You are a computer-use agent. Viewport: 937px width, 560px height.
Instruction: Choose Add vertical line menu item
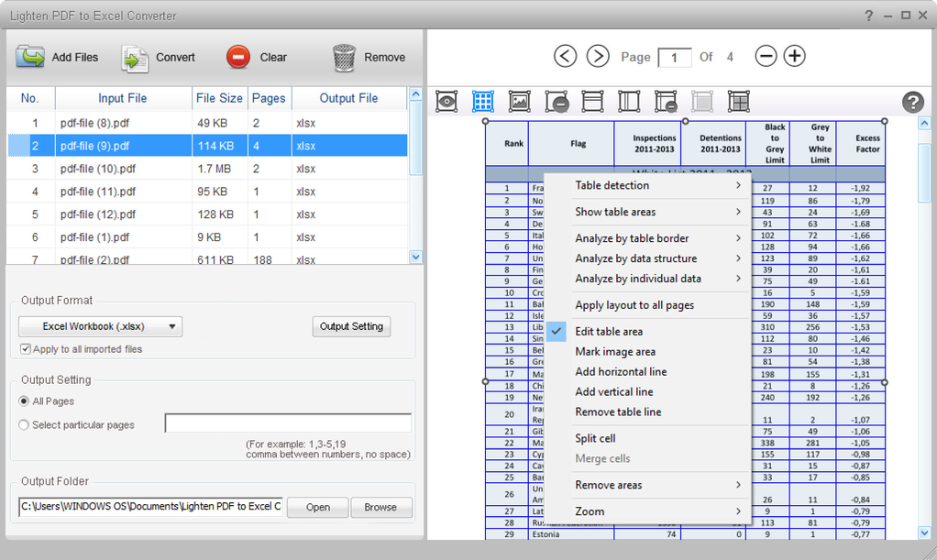coord(648,391)
